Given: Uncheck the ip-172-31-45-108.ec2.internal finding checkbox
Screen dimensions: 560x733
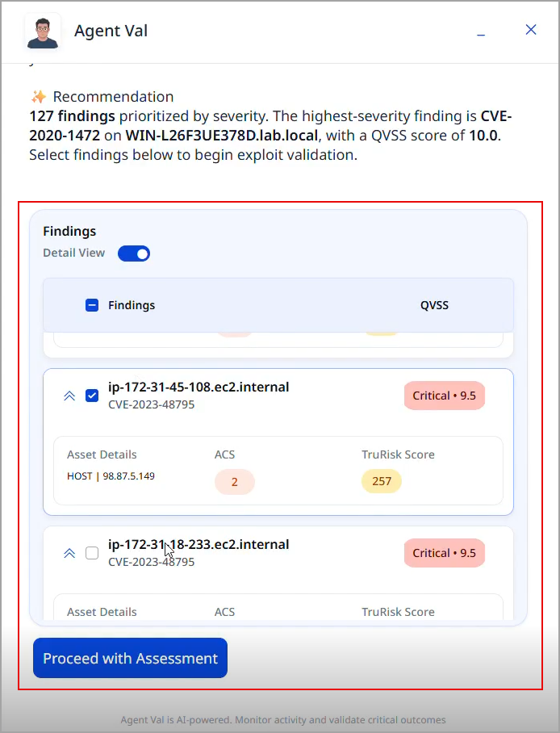Looking at the screenshot, I should pyautogui.click(x=92, y=396).
